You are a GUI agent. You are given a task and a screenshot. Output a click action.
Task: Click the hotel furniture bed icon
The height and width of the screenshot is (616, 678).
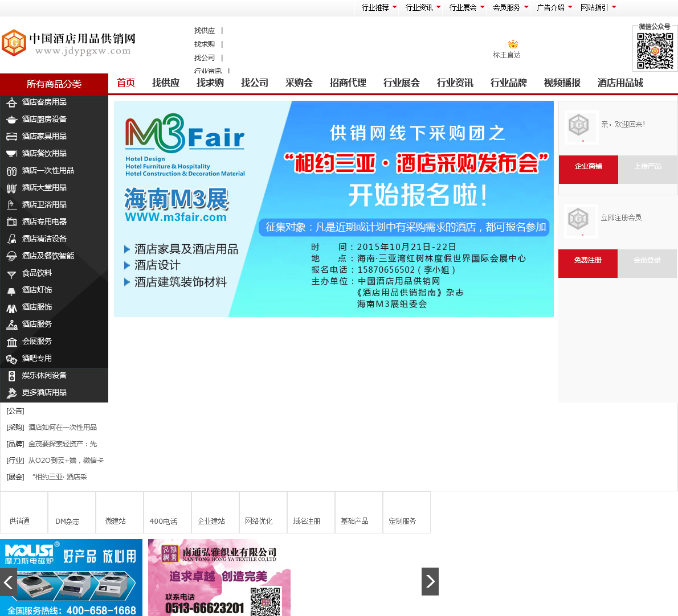[11, 137]
